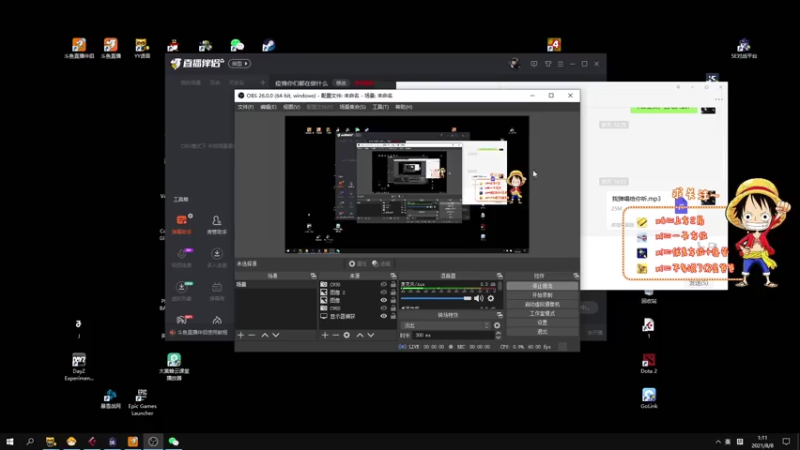Toggle visibility of 显示器捕获 source
This screenshot has height=450, width=800.
[384, 316]
